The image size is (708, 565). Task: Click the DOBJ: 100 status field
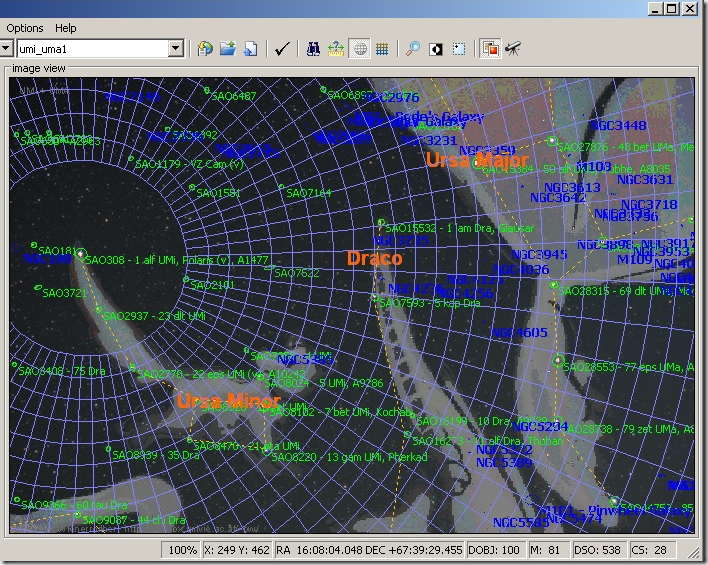495,550
